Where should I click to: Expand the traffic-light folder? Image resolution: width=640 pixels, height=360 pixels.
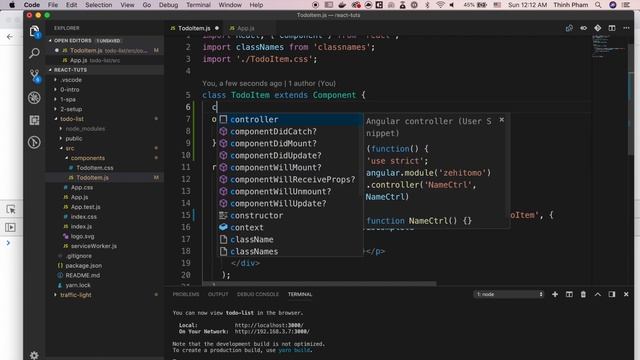tap(76, 295)
